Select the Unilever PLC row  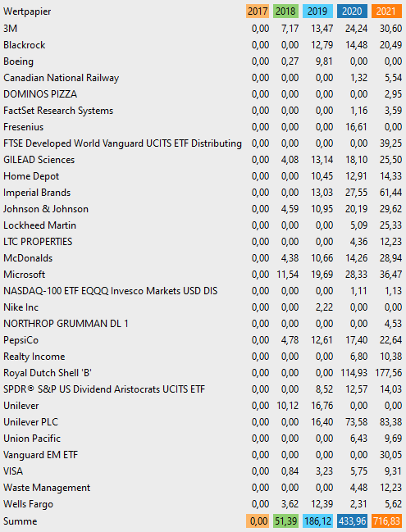[x=203, y=421]
